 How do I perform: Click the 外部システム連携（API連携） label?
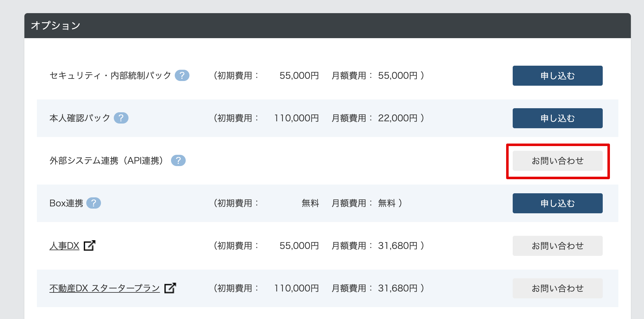pyautogui.click(x=106, y=161)
